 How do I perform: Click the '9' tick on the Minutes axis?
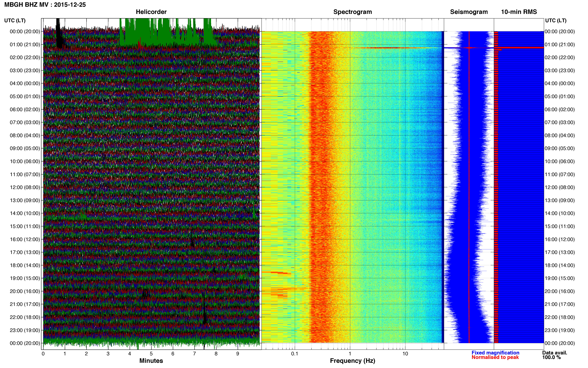click(238, 354)
